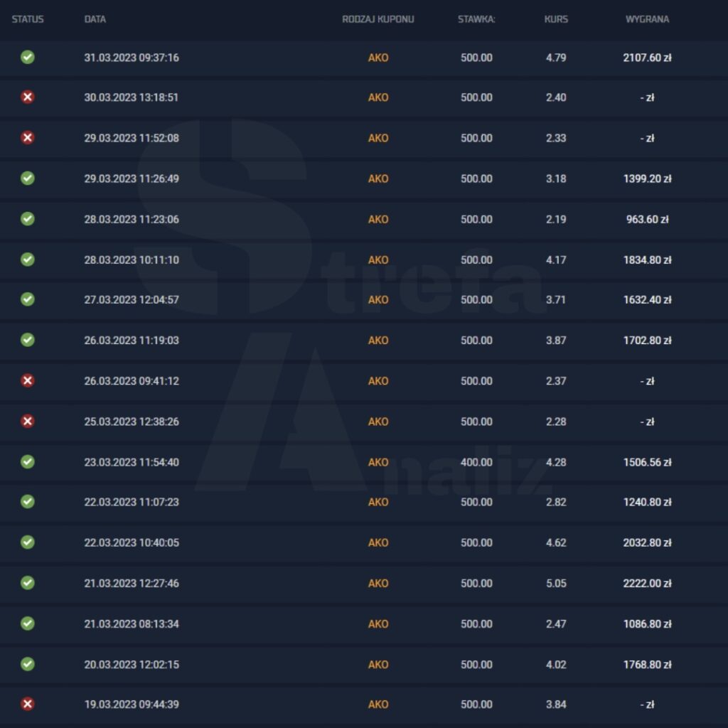The image size is (728, 728).
Task: Click the 2107.60 zł winnings value
Action: click(647, 58)
